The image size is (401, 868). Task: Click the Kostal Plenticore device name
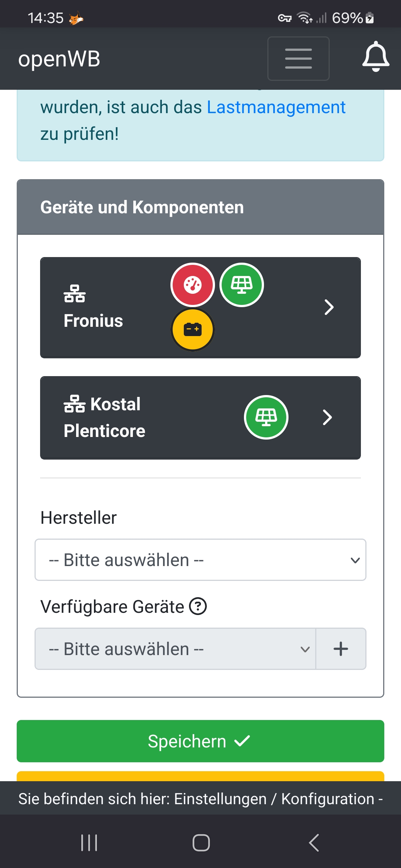click(x=105, y=417)
